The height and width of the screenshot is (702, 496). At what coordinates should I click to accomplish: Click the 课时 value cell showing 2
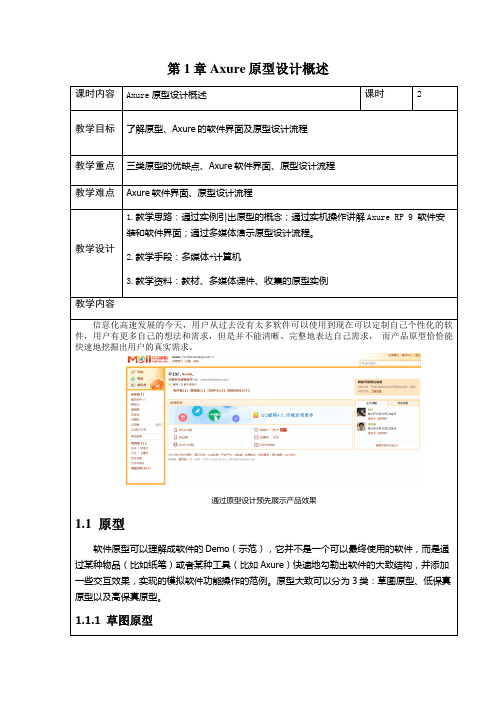435,98
